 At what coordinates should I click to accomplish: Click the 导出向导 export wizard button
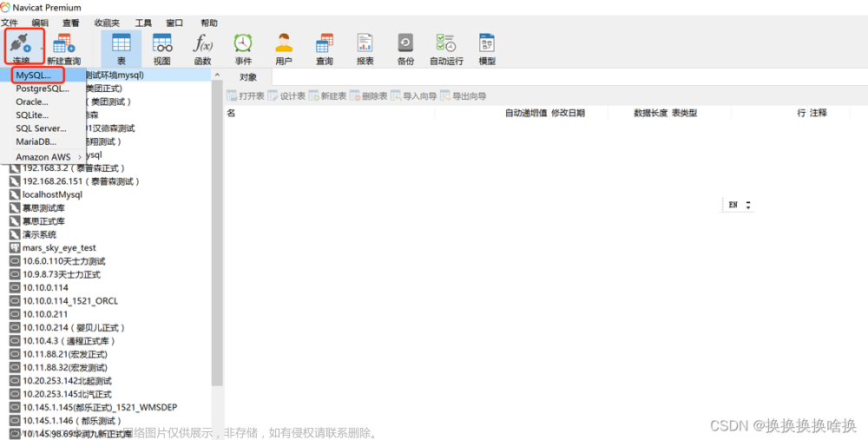click(x=464, y=96)
